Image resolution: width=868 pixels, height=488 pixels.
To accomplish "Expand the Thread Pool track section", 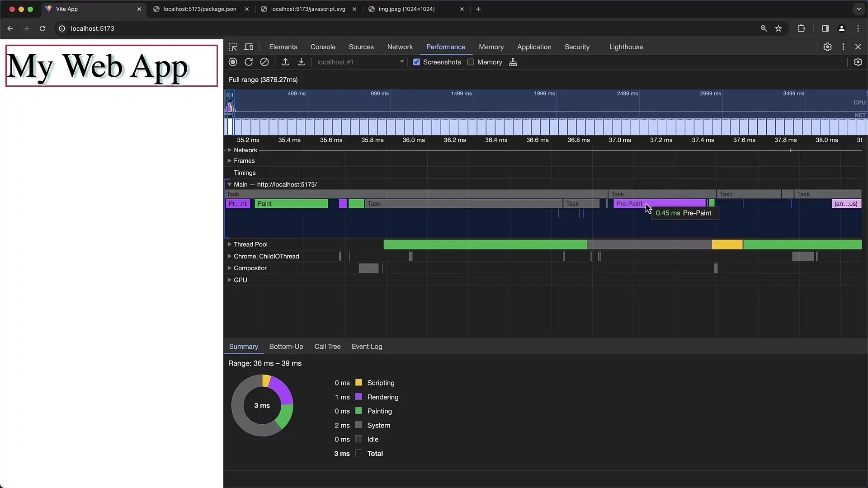I will (x=230, y=244).
